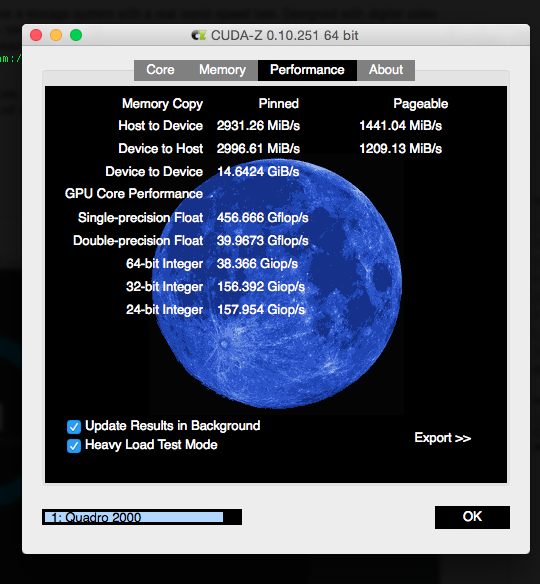Viewport: 540px width, 584px height.
Task: Click the 64-bit Integer label
Action: [x=164, y=264]
